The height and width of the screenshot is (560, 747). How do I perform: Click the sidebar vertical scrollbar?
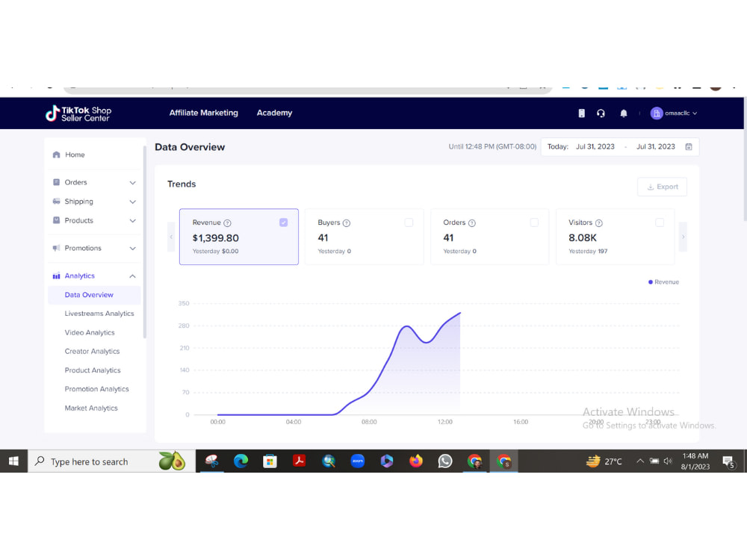tap(145, 243)
